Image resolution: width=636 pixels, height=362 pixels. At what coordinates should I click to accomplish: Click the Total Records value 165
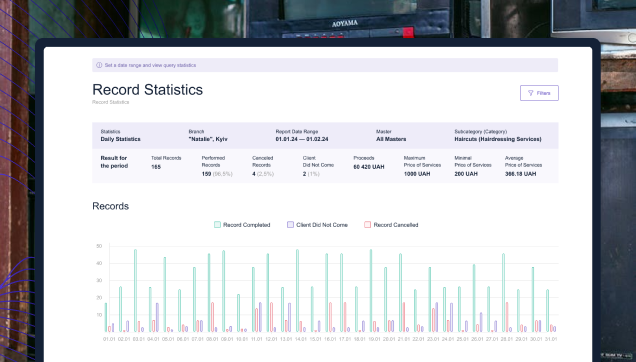[156, 167]
